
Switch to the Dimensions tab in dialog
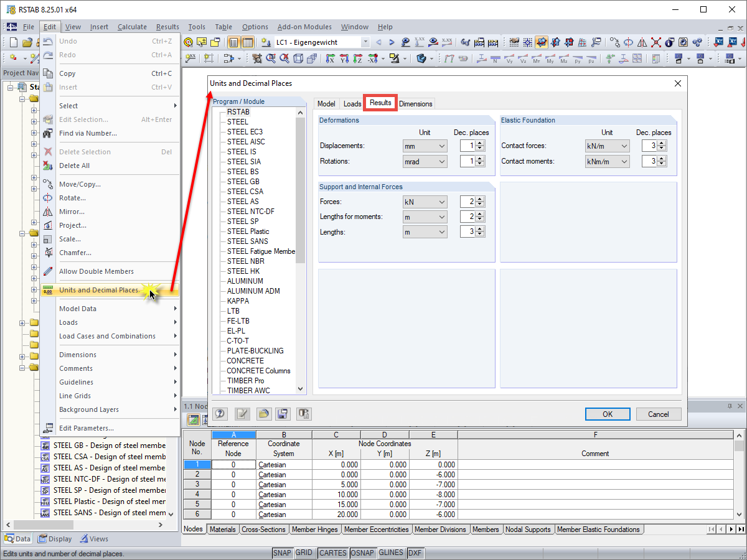(x=416, y=104)
